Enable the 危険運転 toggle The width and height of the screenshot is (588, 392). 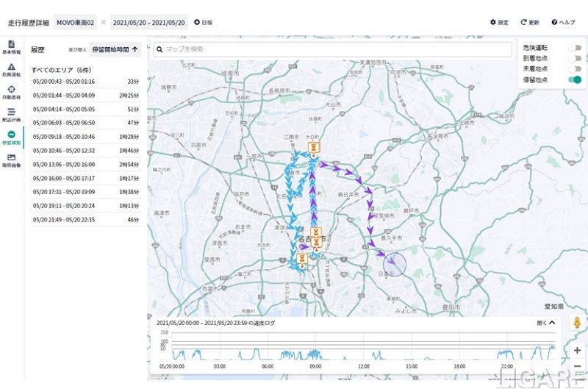(574, 47)
